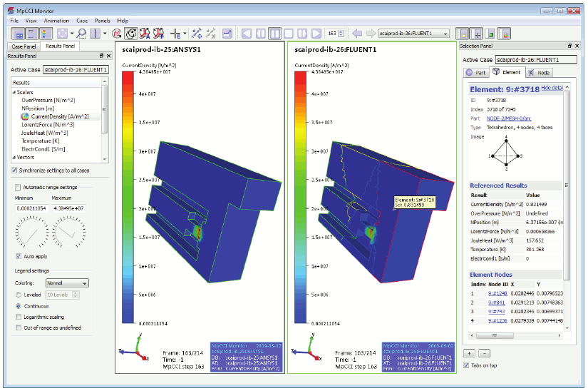
Task: Click the Minimum range dial
Action: (x=32, y=232)
